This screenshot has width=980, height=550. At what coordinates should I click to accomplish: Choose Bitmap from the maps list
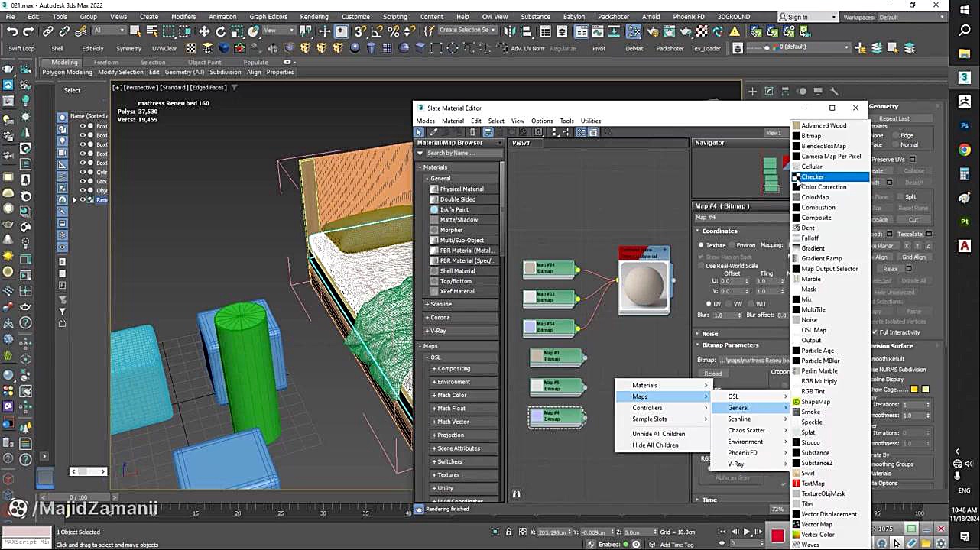point(811,136)
